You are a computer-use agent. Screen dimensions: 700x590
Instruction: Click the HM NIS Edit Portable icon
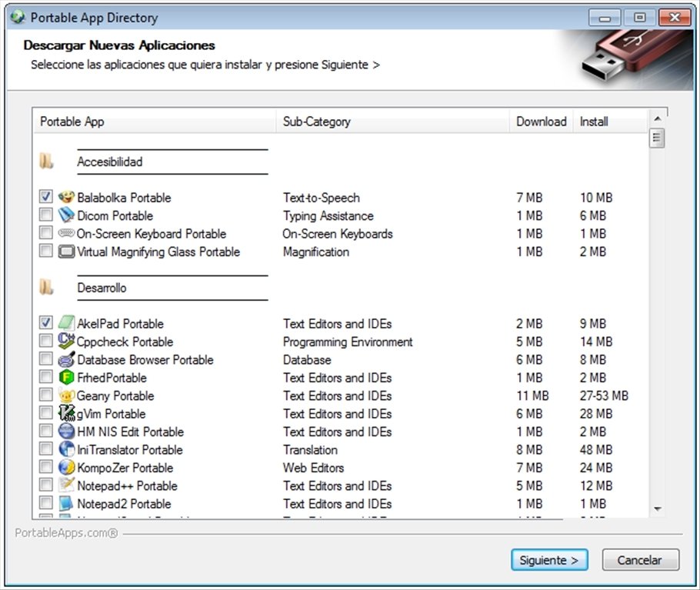66,431
